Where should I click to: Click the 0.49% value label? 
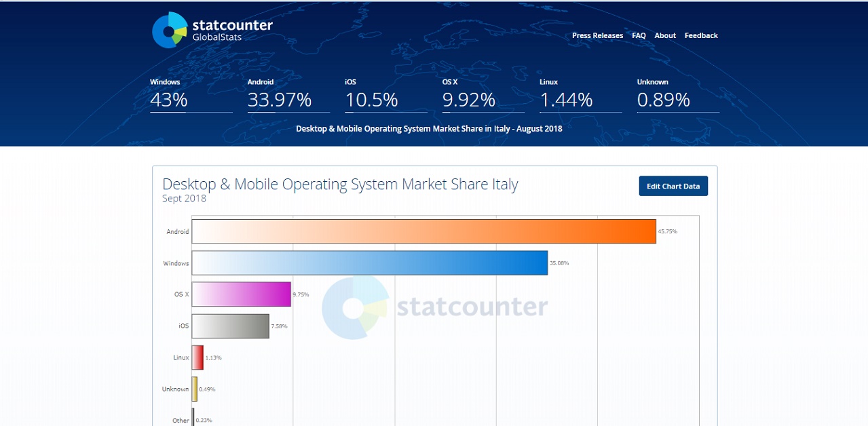207,389
